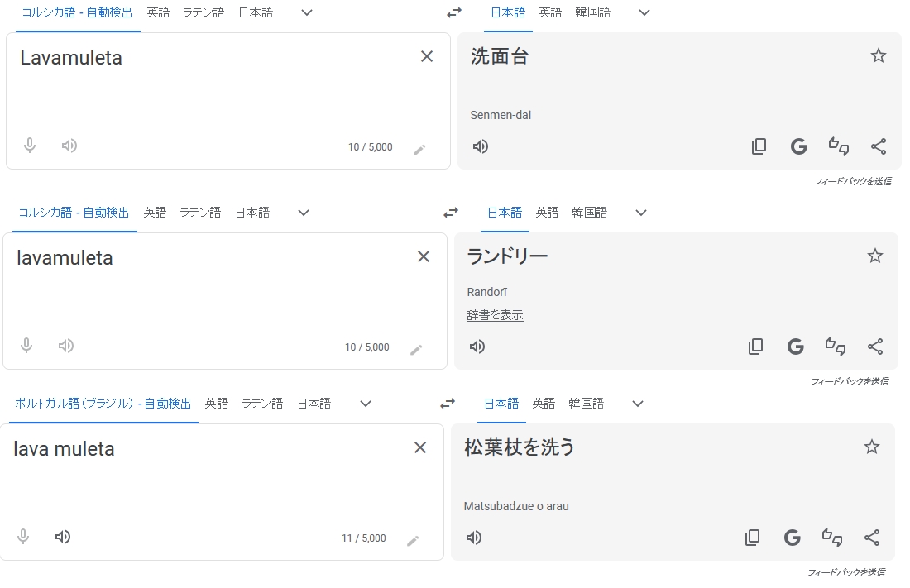Switch target to 韓国語 in bottom translator
The width and height of the screenshot is (910, 588).
pyautogui.click(x=587, y=404)
